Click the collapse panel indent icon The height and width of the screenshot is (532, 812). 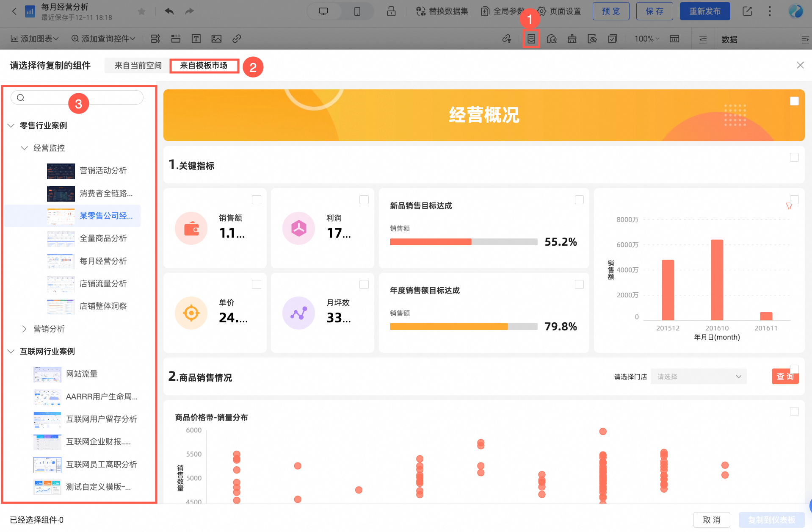[703, 39]
